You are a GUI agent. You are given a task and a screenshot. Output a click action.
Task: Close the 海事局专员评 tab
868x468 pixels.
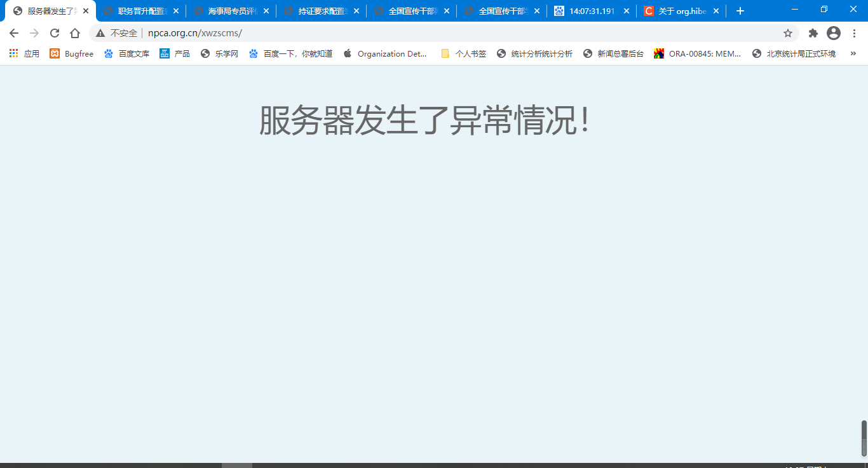point(266,11)
